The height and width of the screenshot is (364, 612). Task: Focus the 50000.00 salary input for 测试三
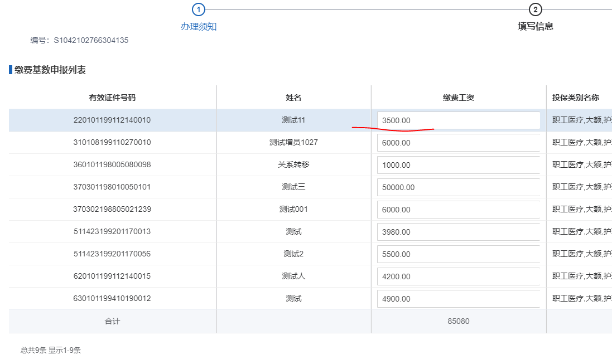(458, 187)
